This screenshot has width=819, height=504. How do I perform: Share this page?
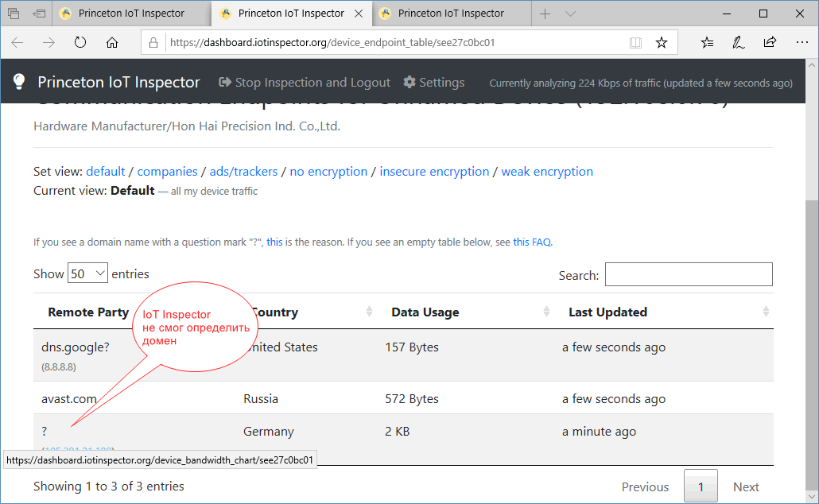pos(770,42)
